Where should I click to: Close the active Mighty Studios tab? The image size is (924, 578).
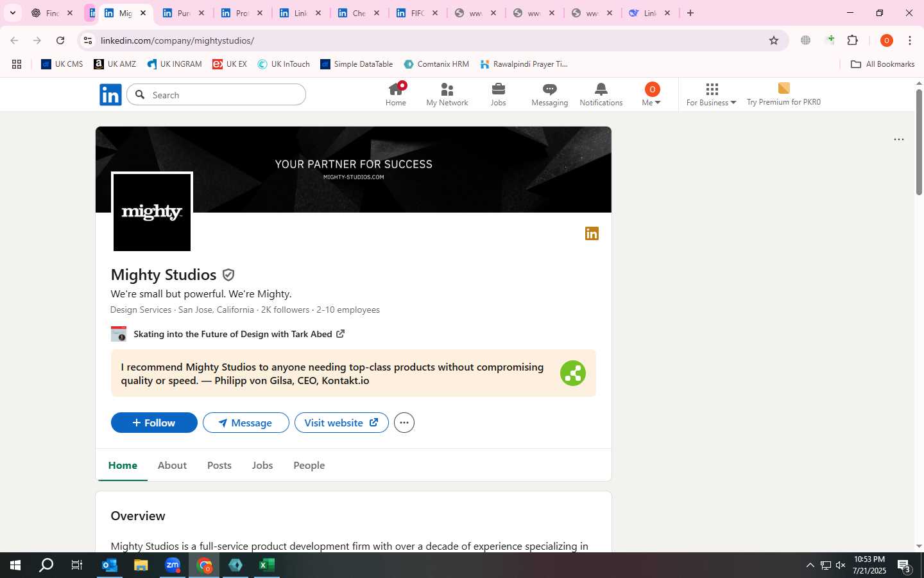point(143,13)
